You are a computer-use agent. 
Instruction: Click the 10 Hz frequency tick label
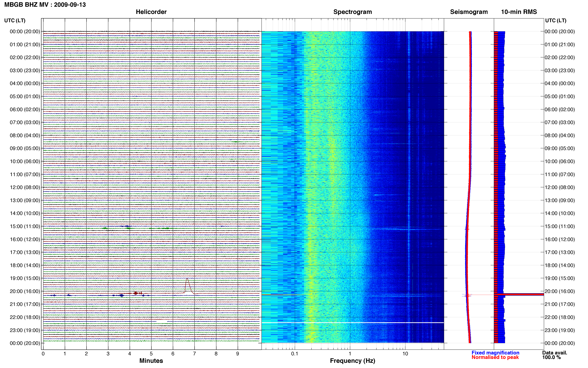click(x=405, y=354)
